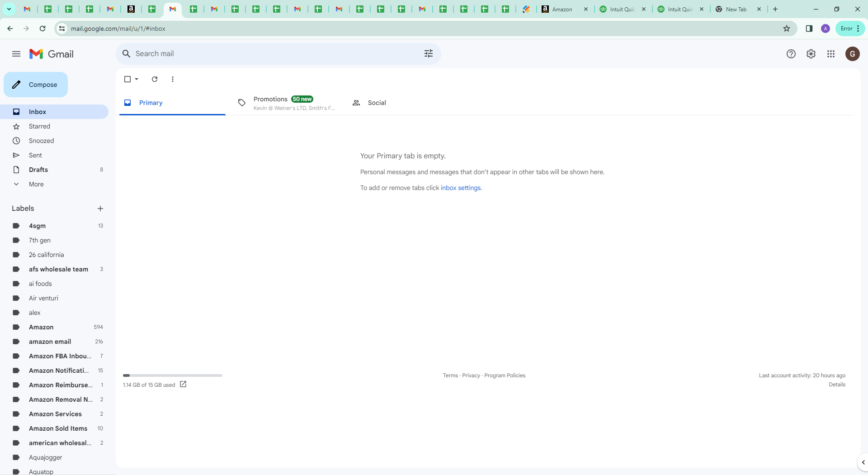Image resolution: width=868 pixels, height=475 pixels.
Task: Click the search magnifier icon
Action: [127, 54]
